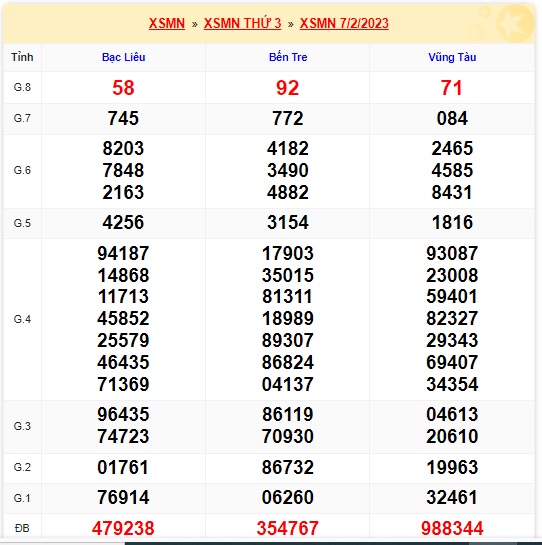Image resolution: width=542 pixels, height=545 pixels.
Task: Select G.4 number 34354
Action: (452, 384)
